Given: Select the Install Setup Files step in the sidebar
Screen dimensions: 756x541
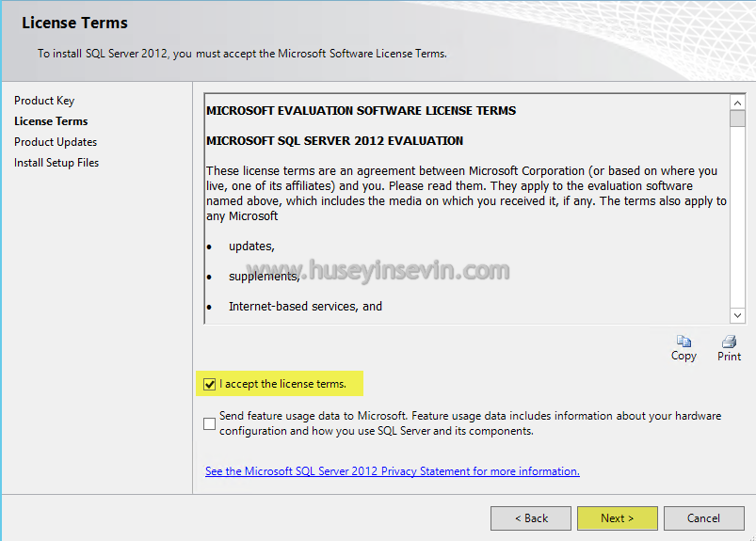Looking at the screenshot, I should click(x=56, y=163).
